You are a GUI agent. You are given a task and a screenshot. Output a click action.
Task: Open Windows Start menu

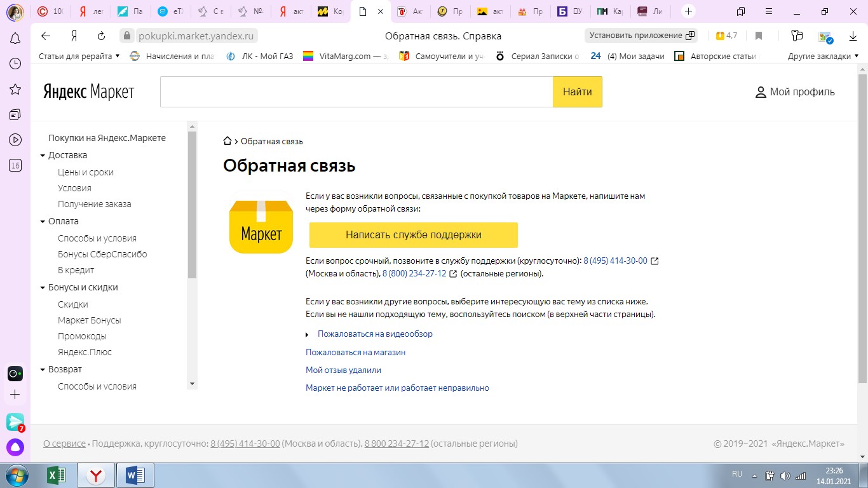pos(17,475)
